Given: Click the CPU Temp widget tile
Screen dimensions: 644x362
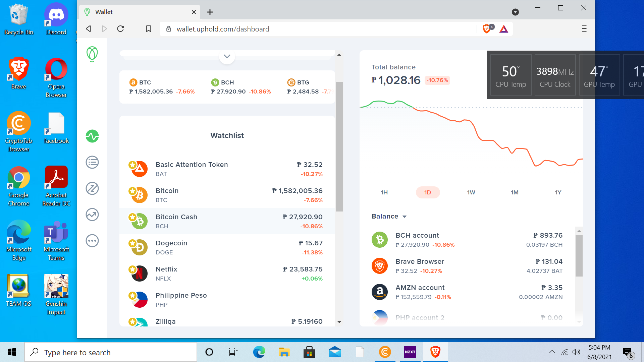Looking at the screenshot, I should click(511, 75).
